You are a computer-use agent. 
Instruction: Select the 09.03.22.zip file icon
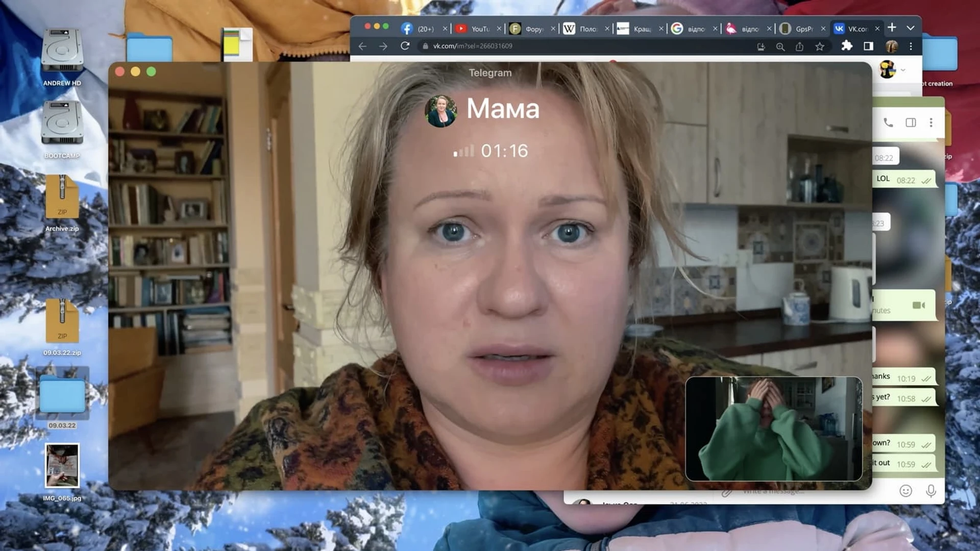coord(62,321)
